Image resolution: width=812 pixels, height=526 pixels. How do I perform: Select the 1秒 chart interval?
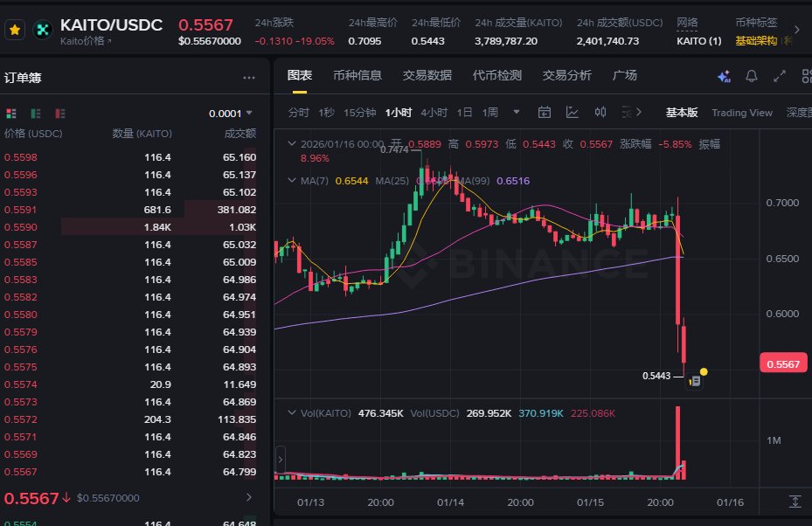(x=326, y=113)
